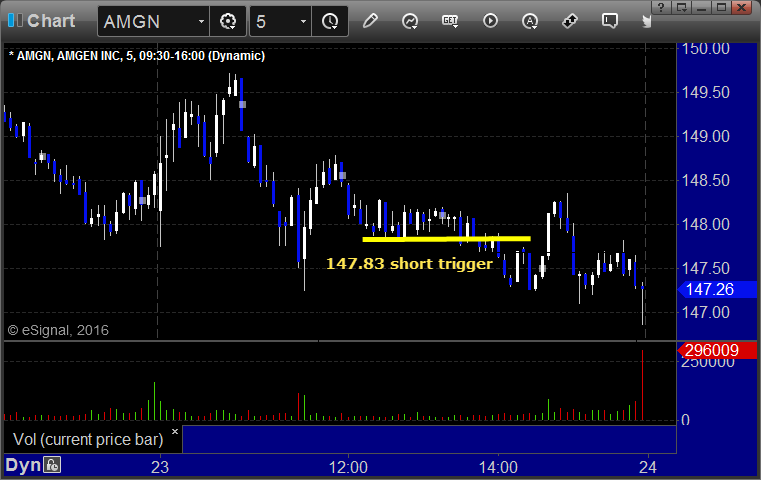Click the 147.50 price axis label
Image resolution: width=761 pixels, height=480 pixels.
pyautogui.click(x=706, y=268)
